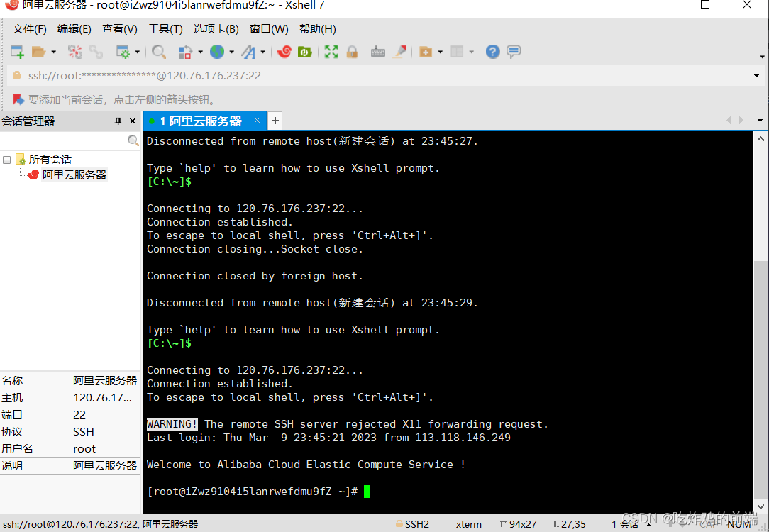Click the previous tab arrow
The width and height of the screenshot is (769, 532).
pos(729,120)
